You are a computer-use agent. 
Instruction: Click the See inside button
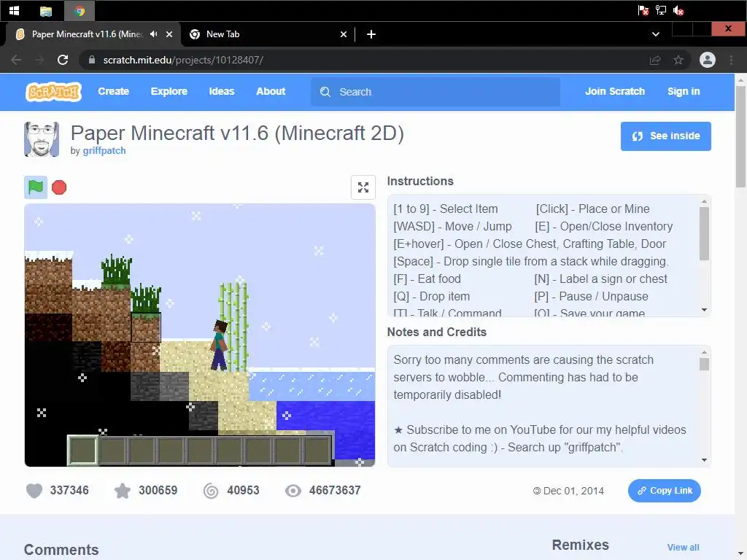pos(665,136)
